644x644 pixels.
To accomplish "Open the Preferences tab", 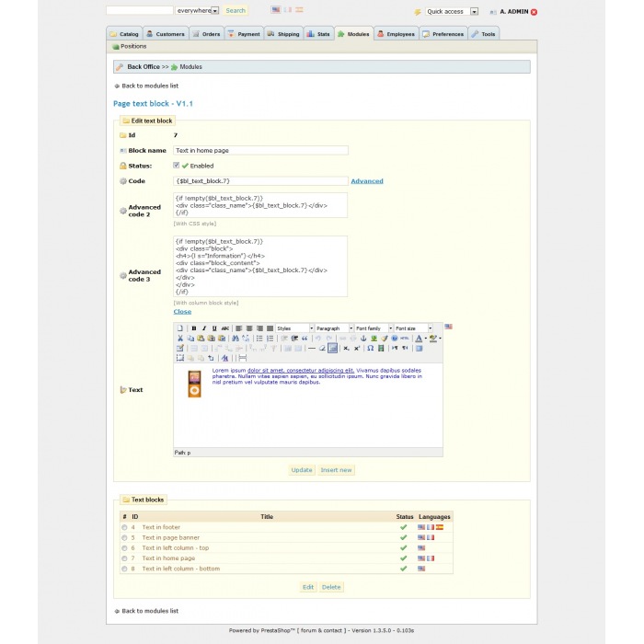I will tap(443, 34).
